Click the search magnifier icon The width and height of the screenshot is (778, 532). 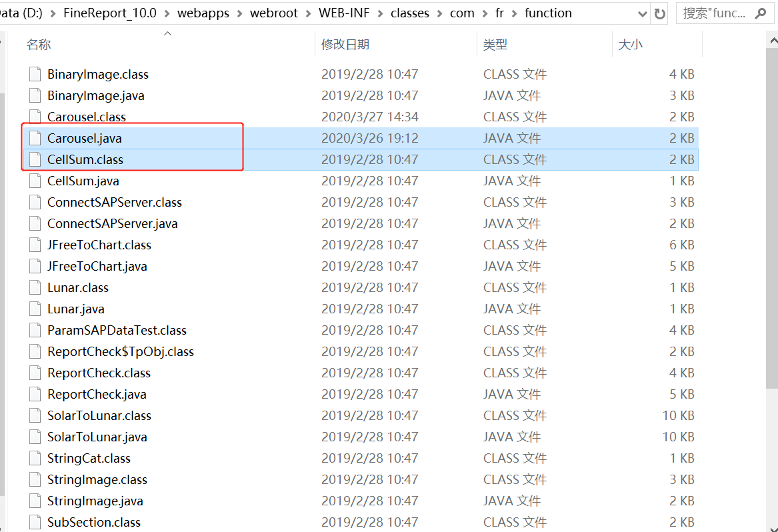click(x=760, y=13)
